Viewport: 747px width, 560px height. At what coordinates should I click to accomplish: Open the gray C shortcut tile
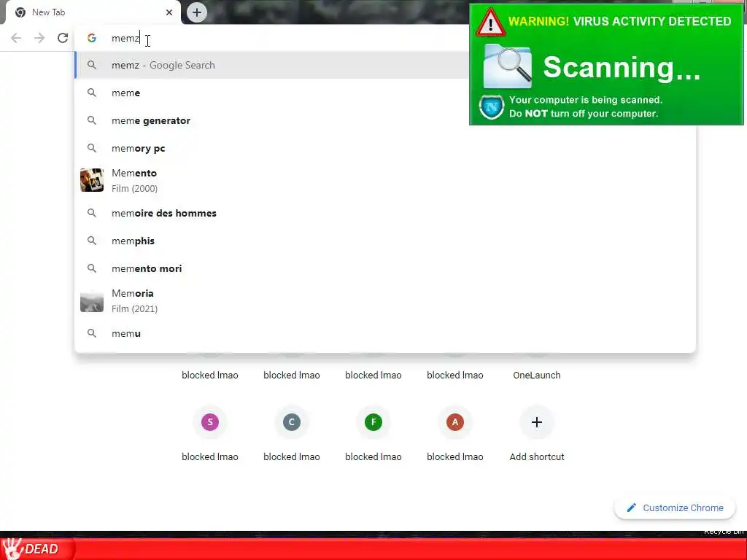pyautogui.click(x=292, y=422)
